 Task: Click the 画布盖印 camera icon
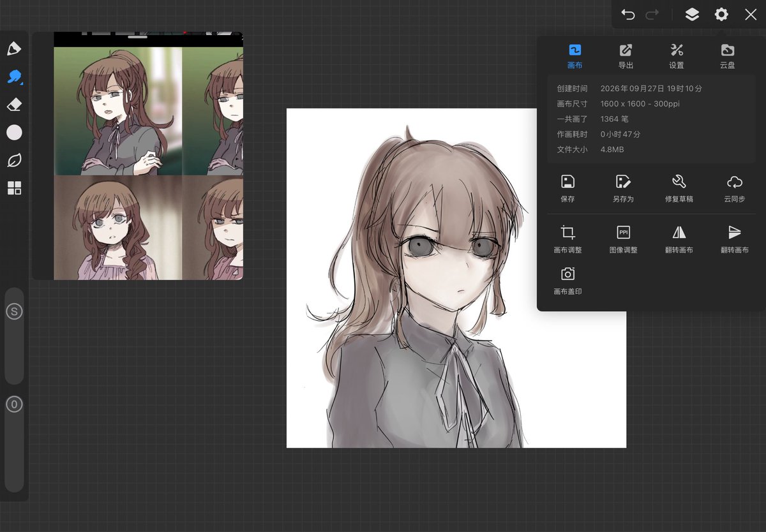567,274
